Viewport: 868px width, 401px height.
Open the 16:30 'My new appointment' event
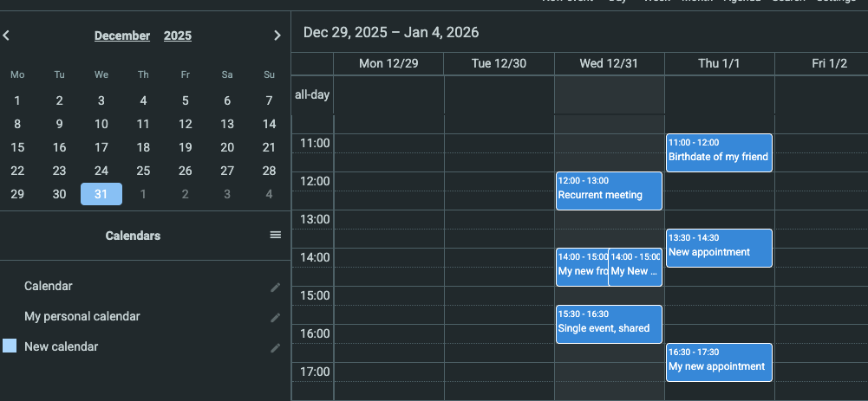(x=719, y=362)
